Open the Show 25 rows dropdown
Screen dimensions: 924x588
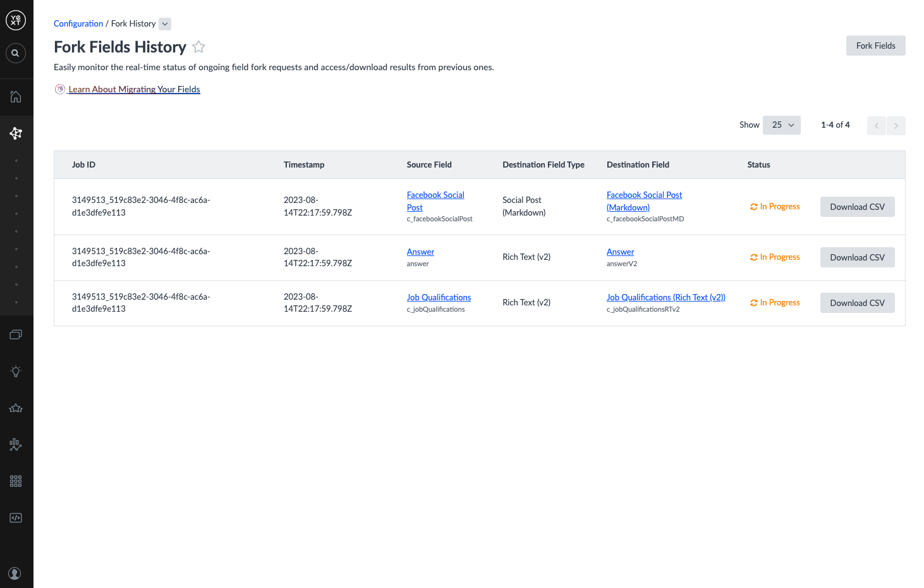[782, 125]
